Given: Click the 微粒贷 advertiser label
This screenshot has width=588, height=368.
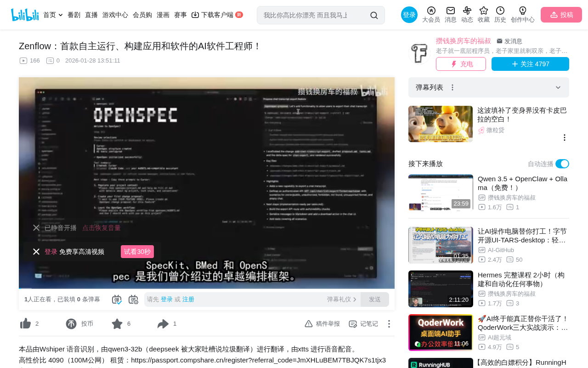Looking at the screenshot, I should (495, 130).
